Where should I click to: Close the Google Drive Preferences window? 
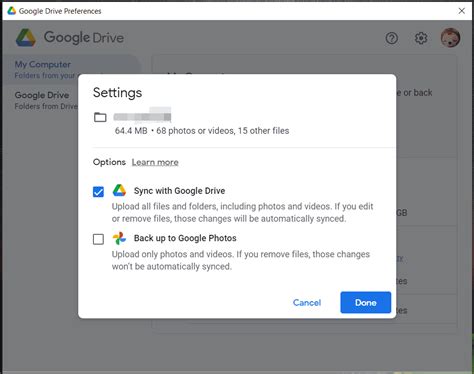[462, 11]
